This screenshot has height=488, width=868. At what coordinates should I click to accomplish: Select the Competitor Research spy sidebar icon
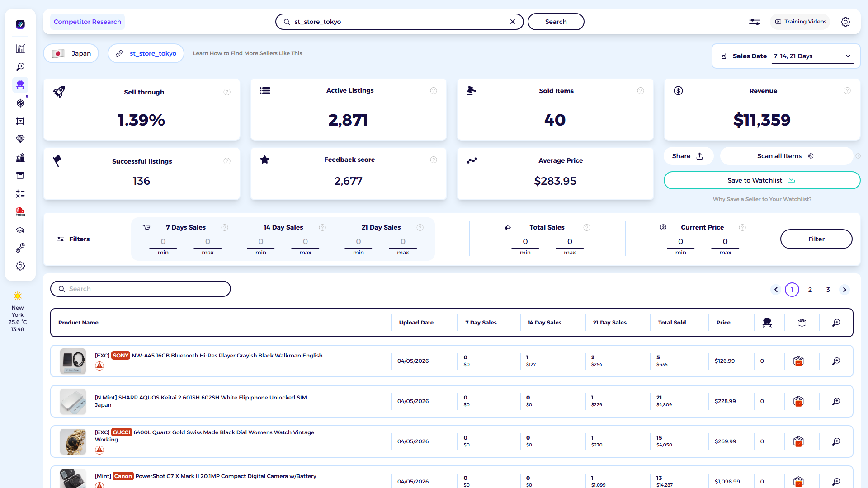click(20, 85)
